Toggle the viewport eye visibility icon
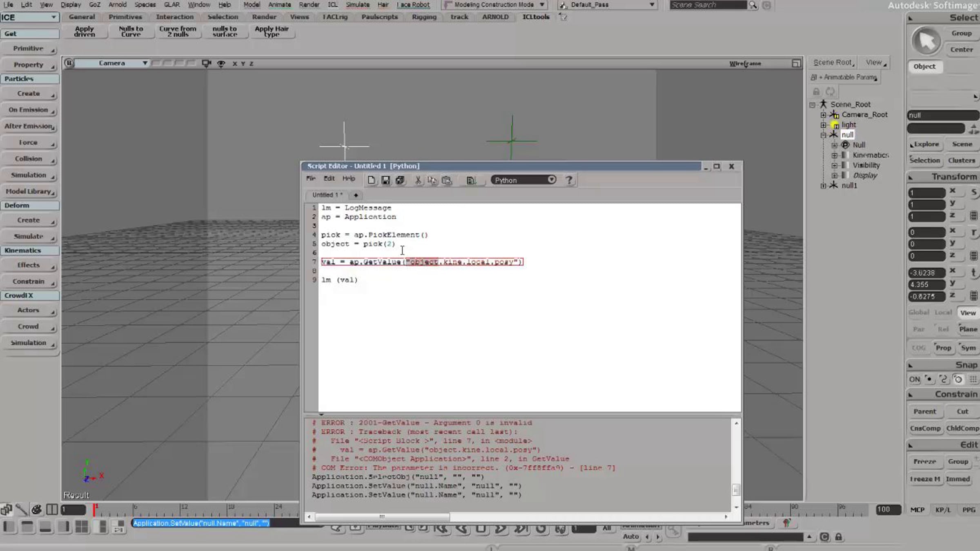 tap(221, 63)
